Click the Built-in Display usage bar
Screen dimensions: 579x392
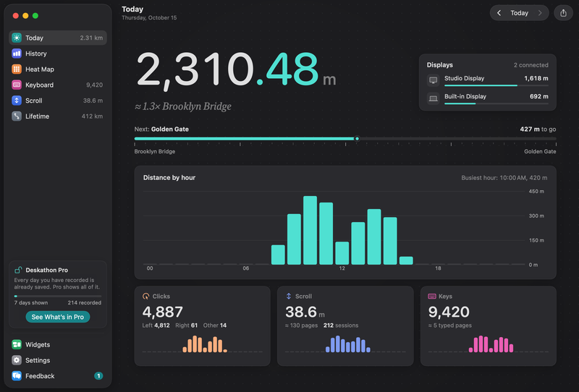496,103
